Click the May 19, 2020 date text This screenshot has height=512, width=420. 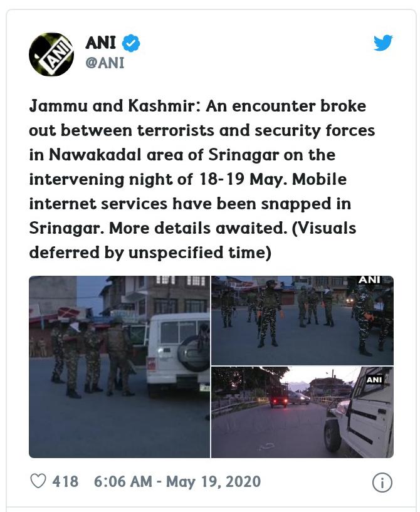click(x=214, y=482)
